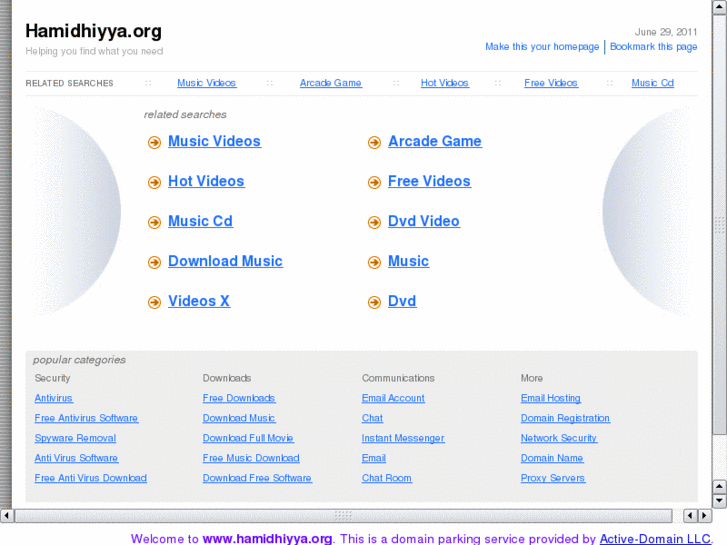Click the Active-Domain LLC link
The image size is (727, 545).
click(655, 539)
